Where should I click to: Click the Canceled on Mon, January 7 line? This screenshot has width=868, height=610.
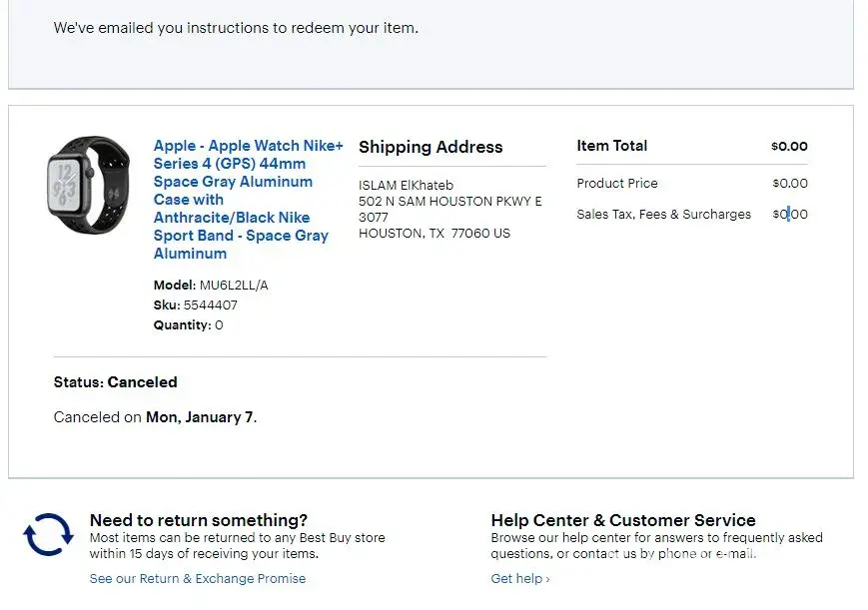point(155,417)
